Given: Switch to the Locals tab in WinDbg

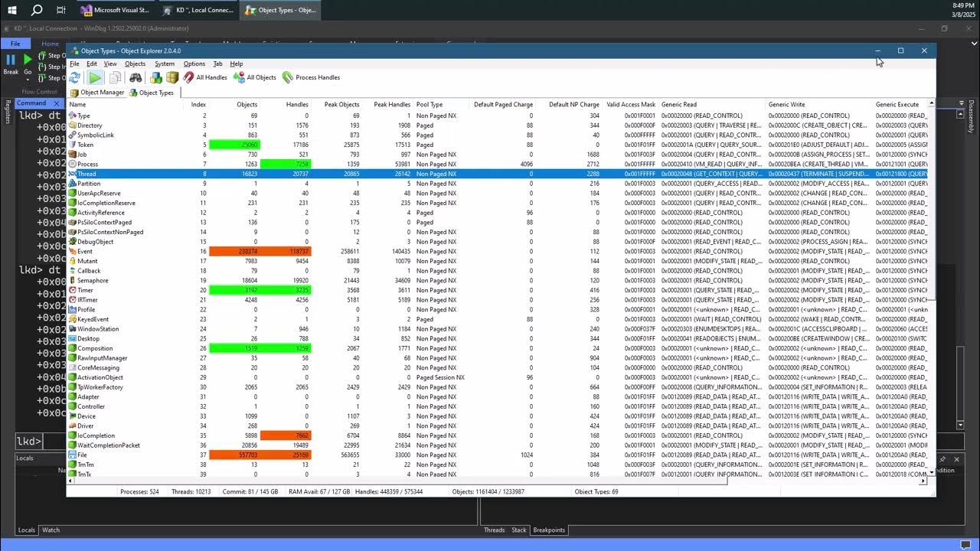Looking at the screenshot, I should coord(27,530).
